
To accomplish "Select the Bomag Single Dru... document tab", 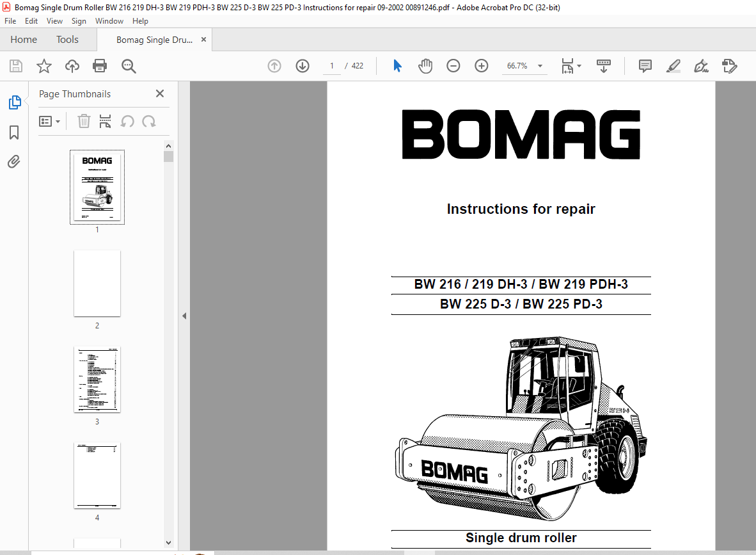I will (x=154, y=40).
